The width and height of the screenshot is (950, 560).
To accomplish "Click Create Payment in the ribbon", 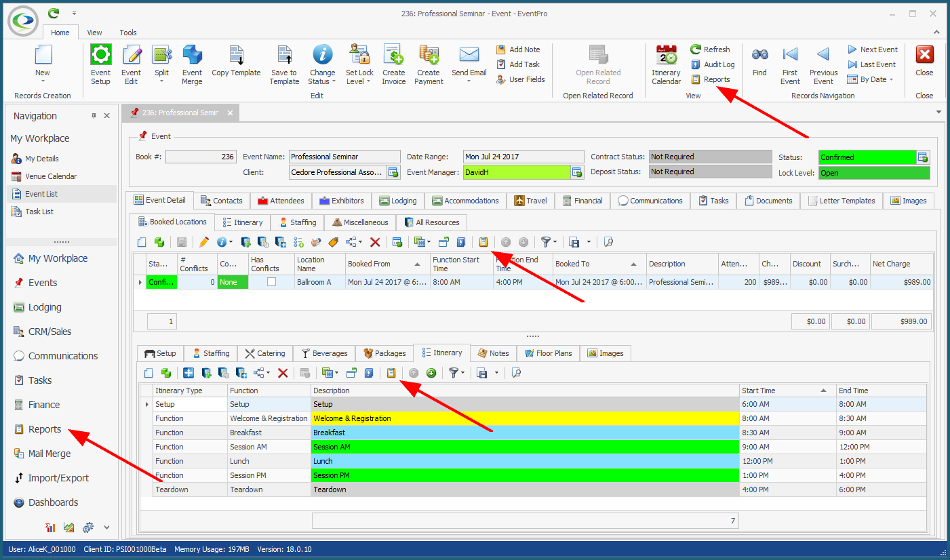I will point(429,64).
